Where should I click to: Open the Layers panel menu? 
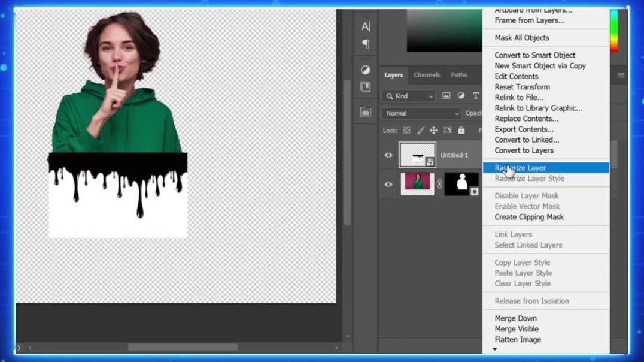pos(621,76)
